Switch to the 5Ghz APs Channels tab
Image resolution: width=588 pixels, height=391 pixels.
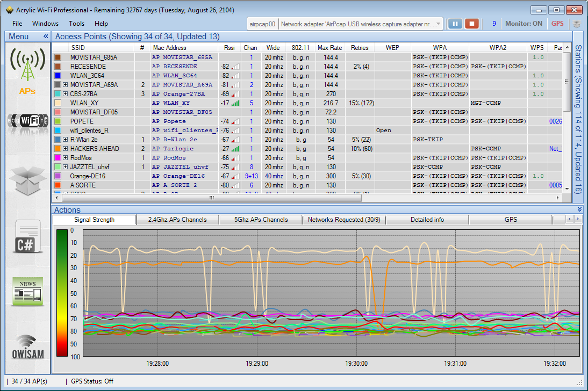point(261,220)
